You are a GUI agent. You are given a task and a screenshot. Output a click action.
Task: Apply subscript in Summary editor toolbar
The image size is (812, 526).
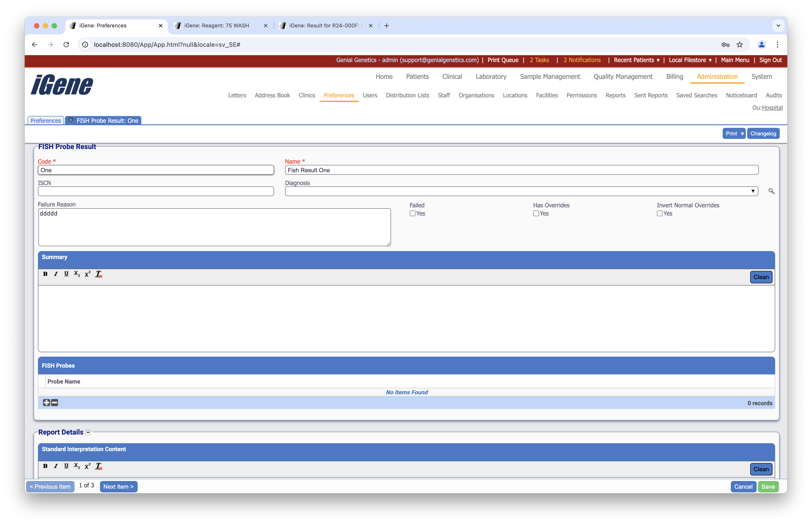[77, 274]
